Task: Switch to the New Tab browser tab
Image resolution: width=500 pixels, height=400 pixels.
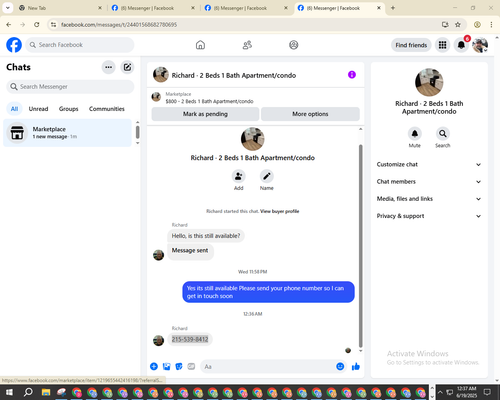Action: coord(60,8)
